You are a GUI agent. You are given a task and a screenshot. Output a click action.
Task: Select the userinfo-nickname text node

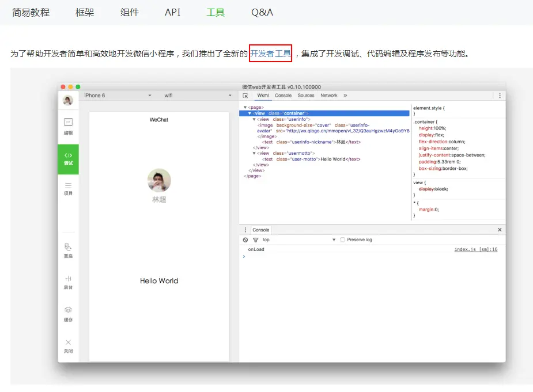click(311, 142)
